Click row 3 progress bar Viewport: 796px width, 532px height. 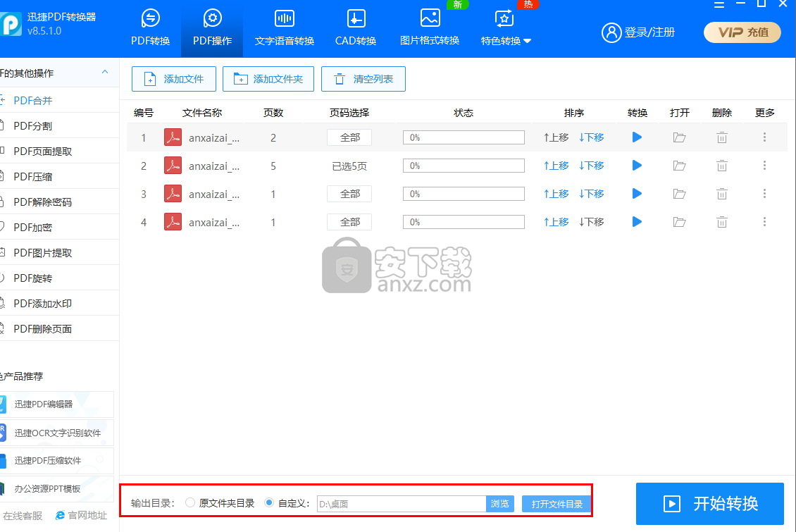pyautogui.click(x=464, y=194)
